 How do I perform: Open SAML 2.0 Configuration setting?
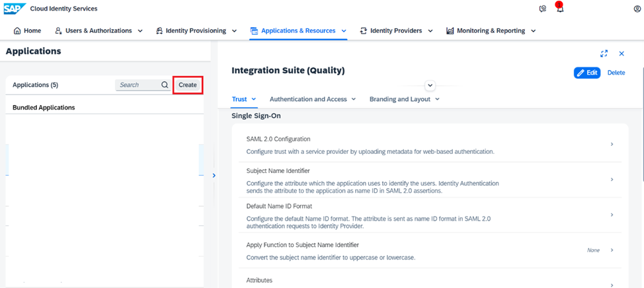(x=430, y=145)
